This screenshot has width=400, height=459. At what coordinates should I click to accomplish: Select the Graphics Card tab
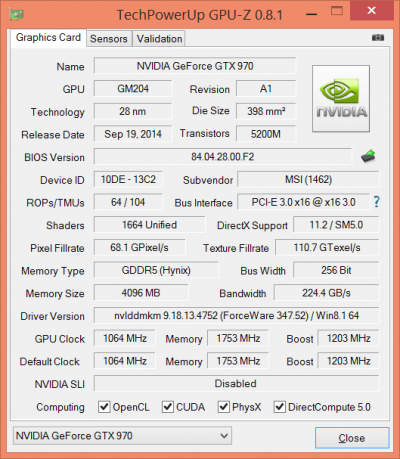pyautogui.click(x=48, y=37)
